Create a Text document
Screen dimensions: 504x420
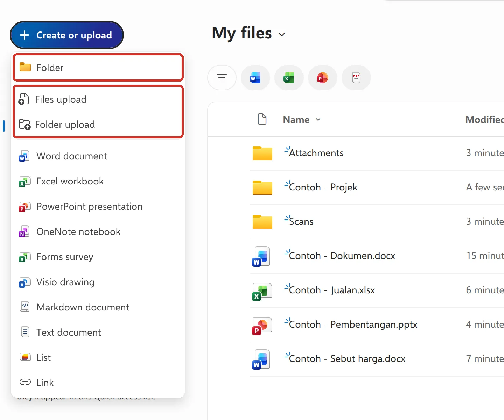click(98, 332)
